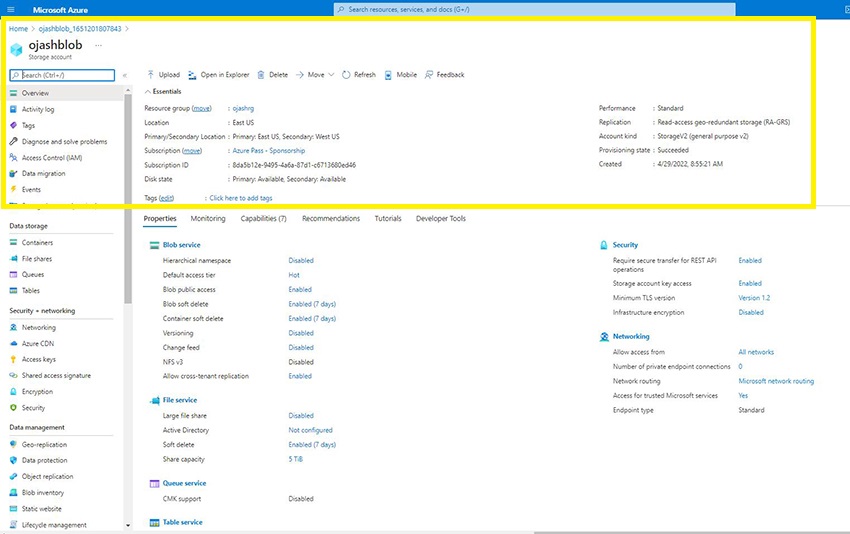Click the File service heading link
Viewport: 850px width, 534px height.
click(x=180, y=400)
